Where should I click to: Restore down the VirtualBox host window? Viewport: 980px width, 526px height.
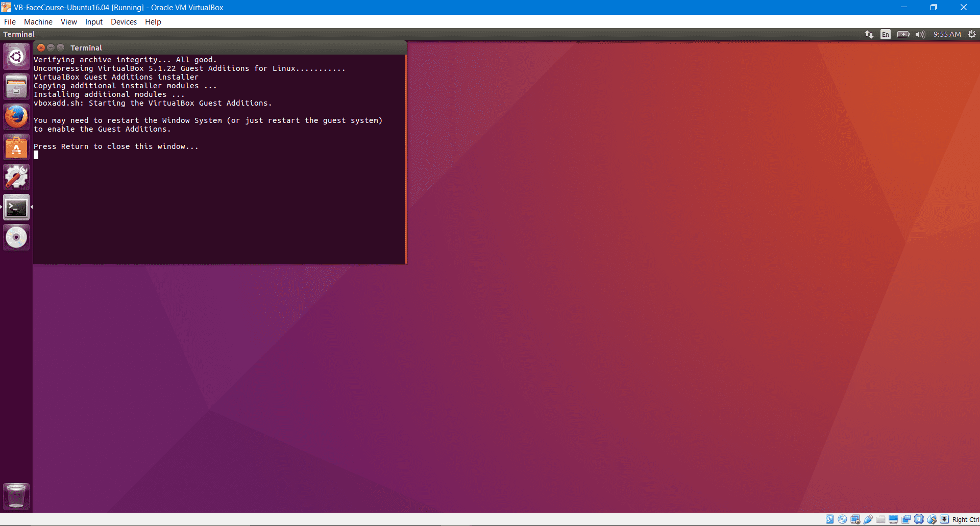(x=934, y=7)
